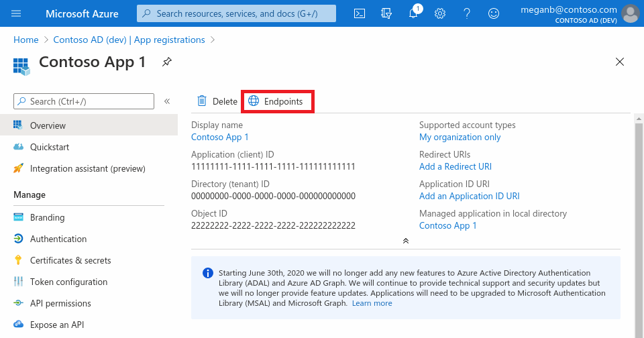
Task: Click the Endpoints globe icon
Action: 254,101
